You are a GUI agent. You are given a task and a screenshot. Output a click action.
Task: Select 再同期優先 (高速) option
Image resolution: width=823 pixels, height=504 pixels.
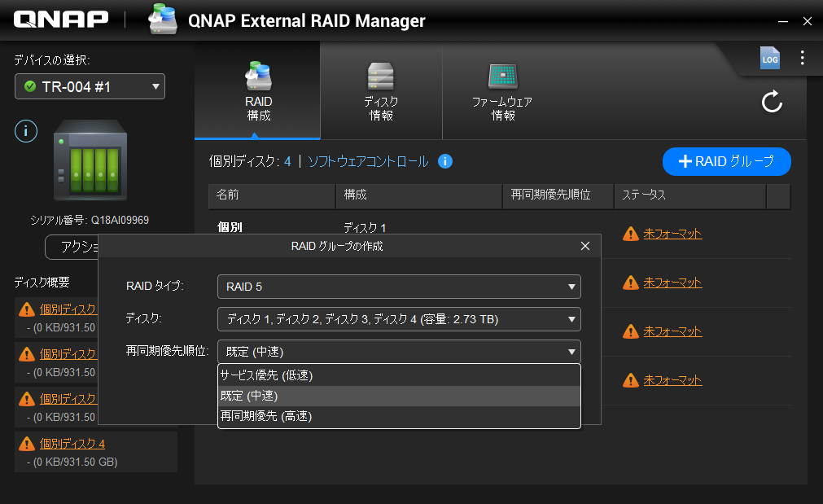pyautogui.click(x=399, y=416)
